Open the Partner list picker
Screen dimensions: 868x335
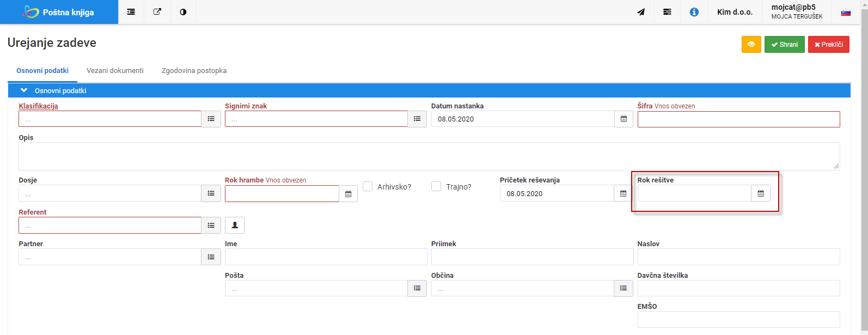coord(211,257)
